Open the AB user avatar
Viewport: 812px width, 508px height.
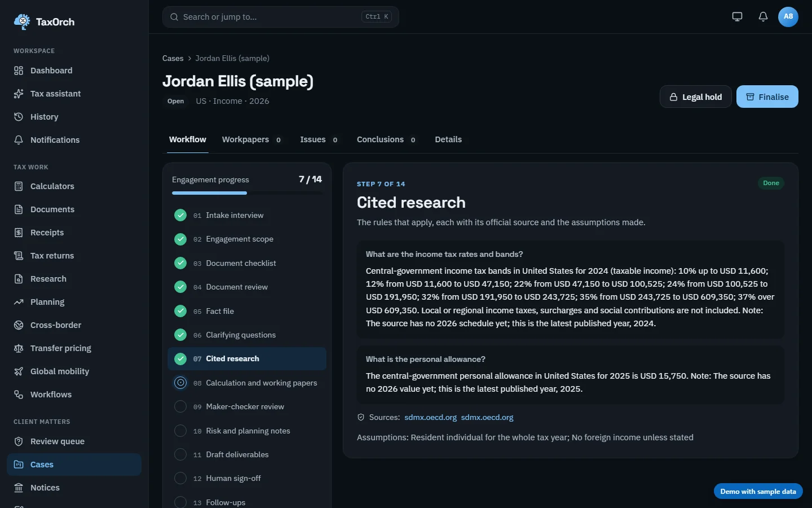click(x=788, y=16)
